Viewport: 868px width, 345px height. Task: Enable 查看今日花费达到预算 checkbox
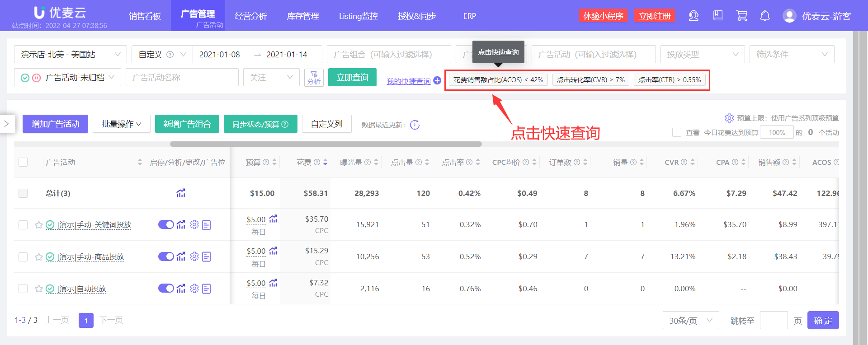(677, 132)
